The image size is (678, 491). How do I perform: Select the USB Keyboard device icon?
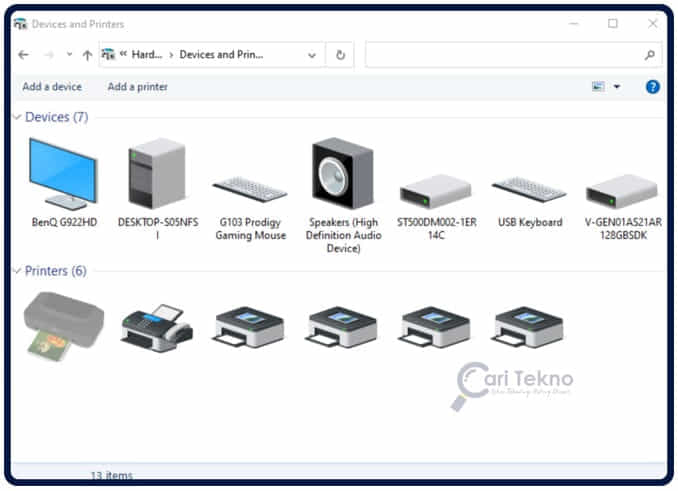pos(529,190)
